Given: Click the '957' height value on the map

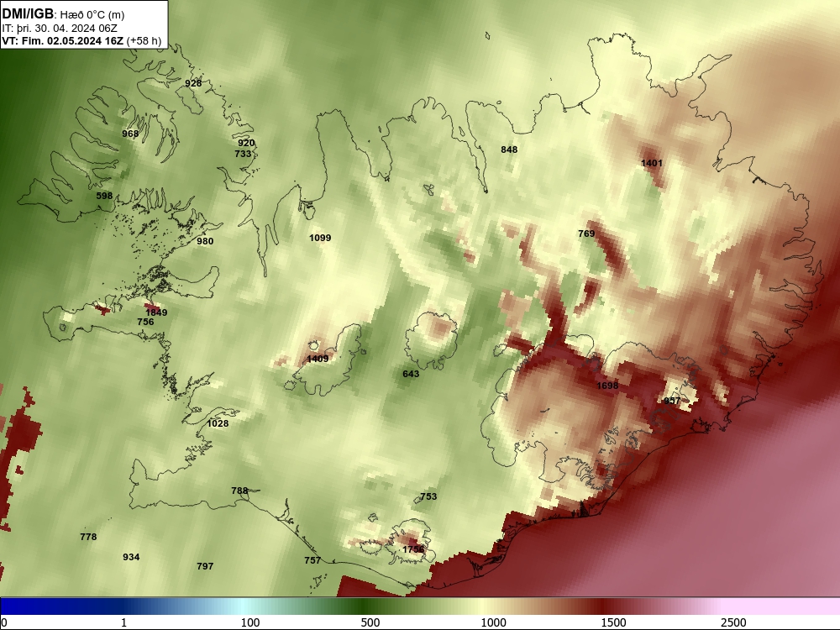Looking at the screenshot, I should [672, 401].
